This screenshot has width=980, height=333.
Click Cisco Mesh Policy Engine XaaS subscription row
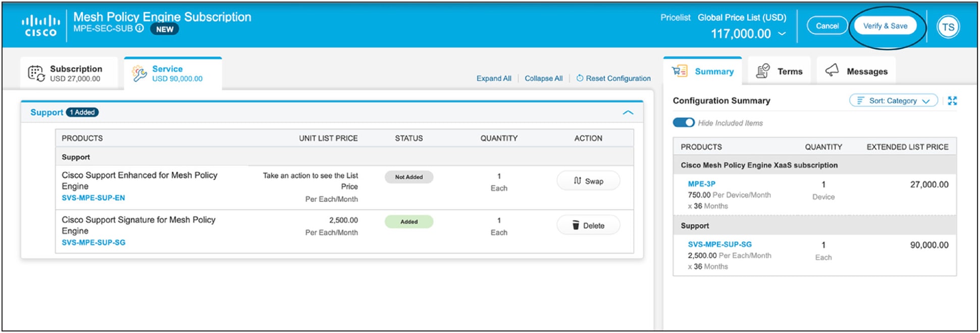click(x=814, y=165)
